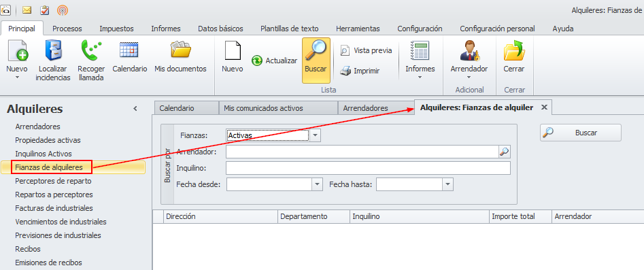The height and width of the screenshot is (270, 644).
Task: Click the application logo icon at top-left
Action: click(x=5, y=10)
